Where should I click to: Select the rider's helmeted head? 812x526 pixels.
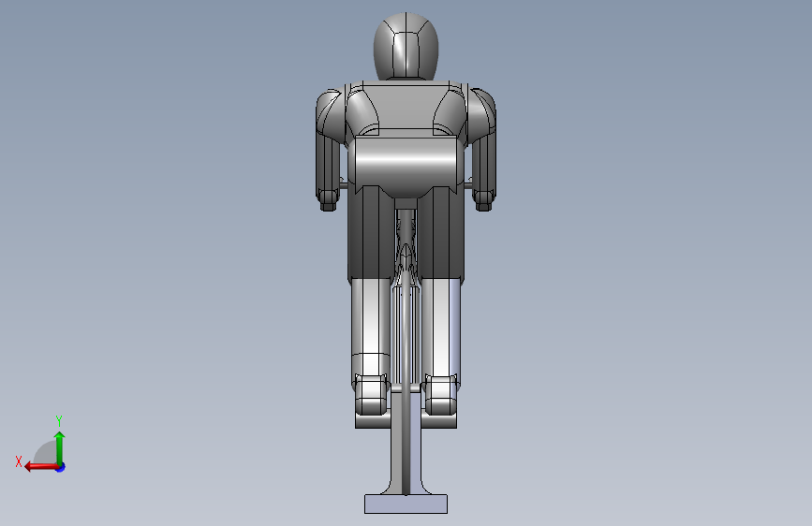click(406, 47)
